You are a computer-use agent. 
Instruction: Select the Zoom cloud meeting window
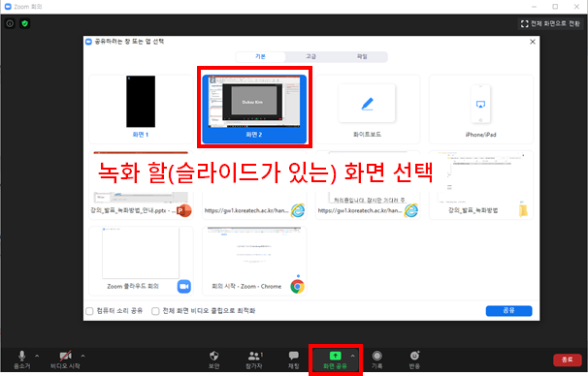click(x=141, y=261)
